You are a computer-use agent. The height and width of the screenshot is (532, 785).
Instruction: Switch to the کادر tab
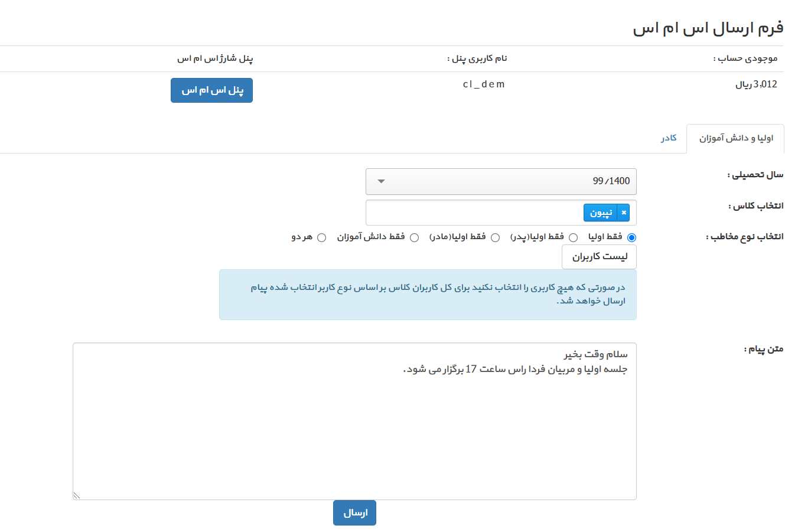tap(668, 138)
